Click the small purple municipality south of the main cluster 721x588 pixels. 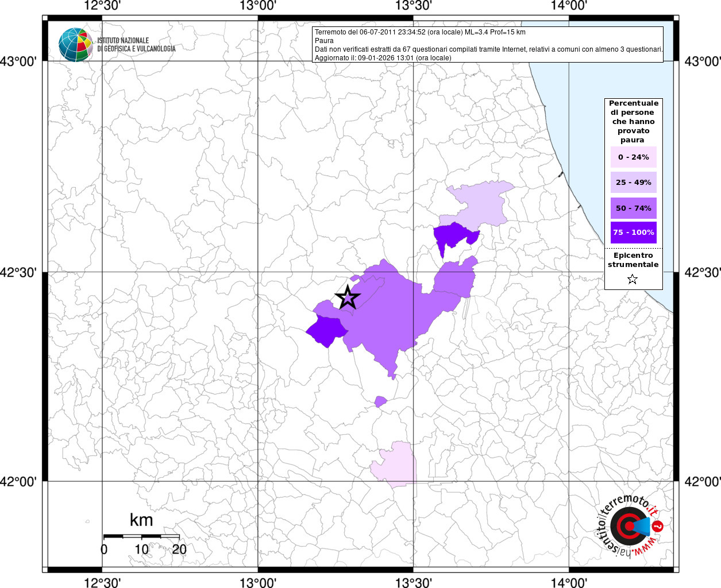point(380,401)
